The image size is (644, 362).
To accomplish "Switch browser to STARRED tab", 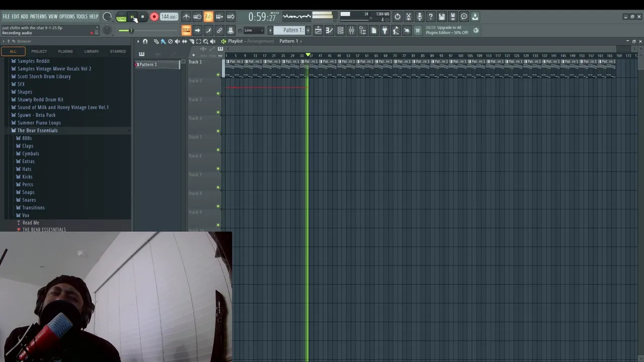I will (118, 51).
